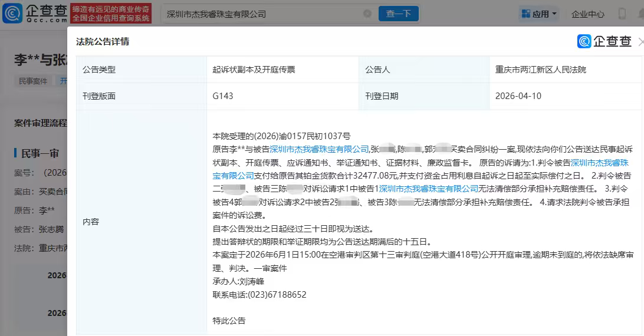Image resolution: width=644 pixels, height=336 pixels.
Task: Click the 查一下 search button
Action: pyautogui.click(x=399, y=14)
